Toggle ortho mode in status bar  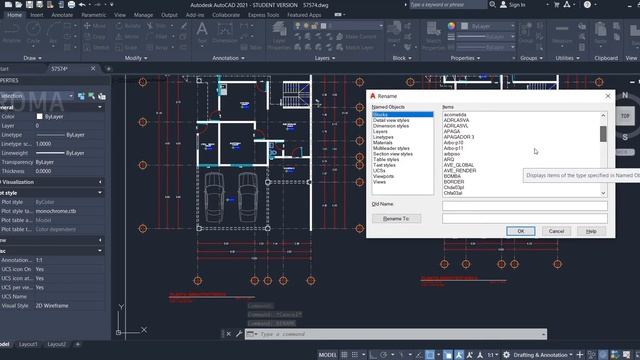click(373, 355)
